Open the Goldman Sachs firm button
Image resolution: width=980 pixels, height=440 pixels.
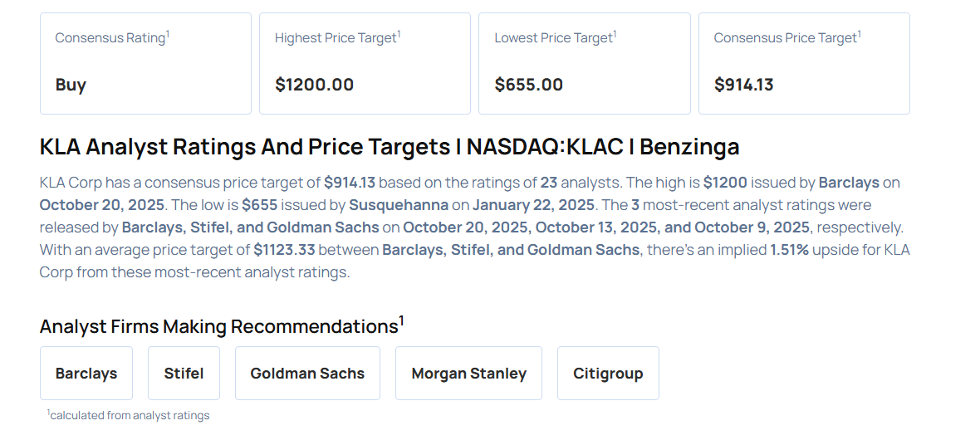tap(307, 374)
